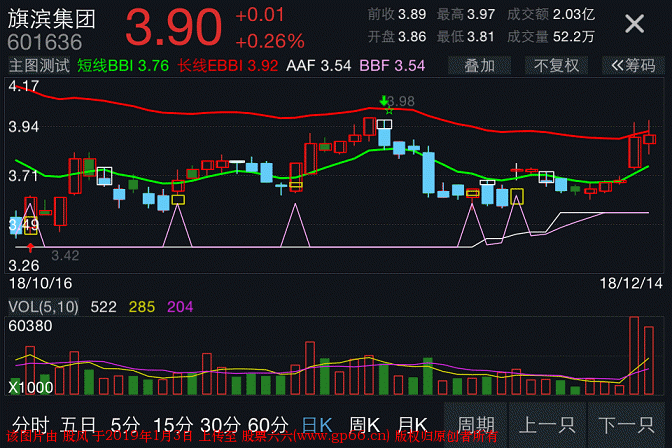Viewport: 672px width, 448px height.
Task: Close the stock chart with the X icon
Action: click(634, 24)
